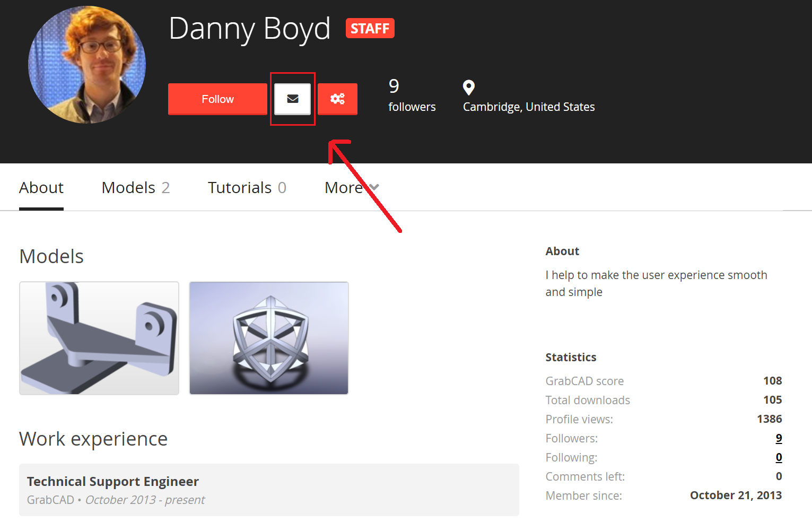The width and height of the screenshot is (812, 522).
Task: Click the Danny Boyd name heading
Action: (249, 29)
